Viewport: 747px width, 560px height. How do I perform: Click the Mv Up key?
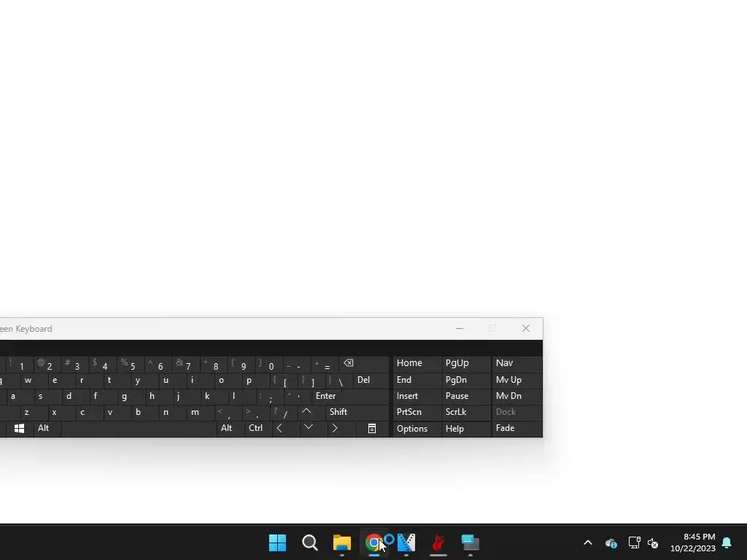click(517, 380)
